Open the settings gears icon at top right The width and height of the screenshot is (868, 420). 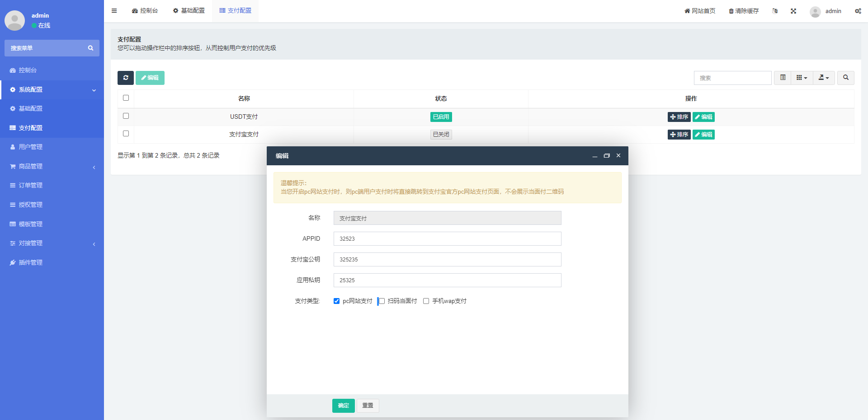(x=858, y=11)
